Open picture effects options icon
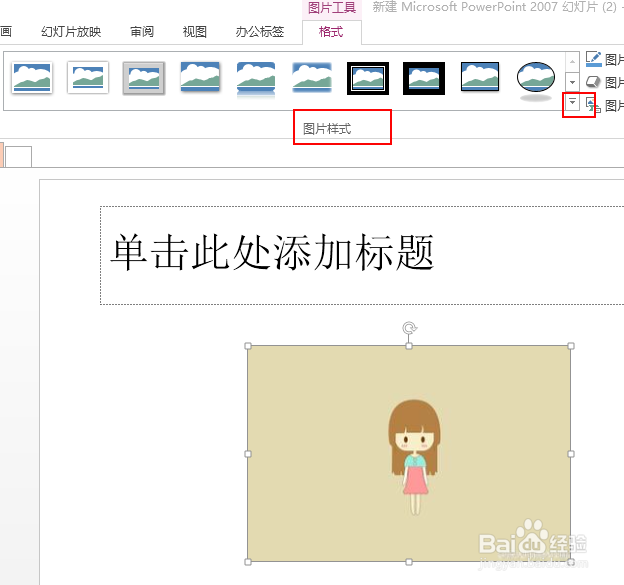The image size is (624, 585). 593,82
